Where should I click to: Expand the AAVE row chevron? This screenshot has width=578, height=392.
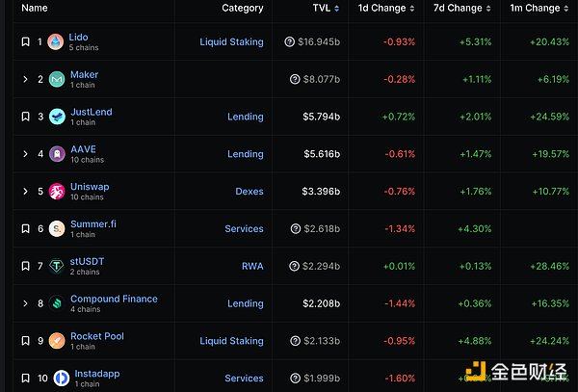point(25,154)
